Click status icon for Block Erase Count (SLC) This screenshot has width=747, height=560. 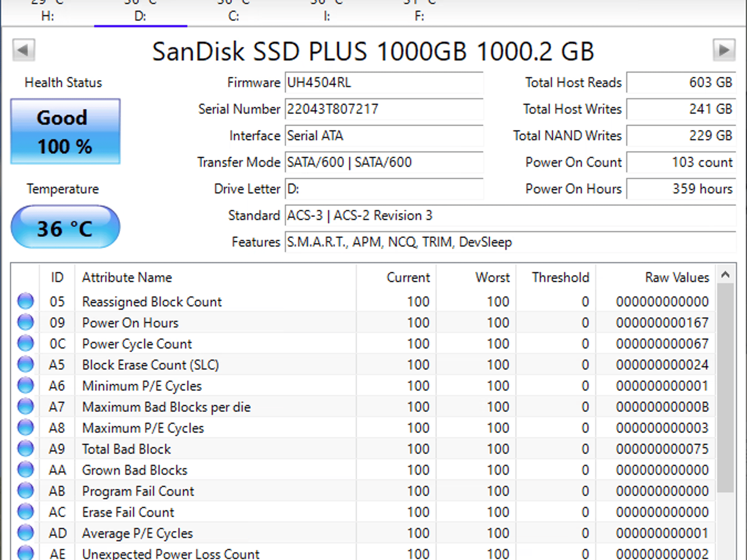tap(26, 364)
